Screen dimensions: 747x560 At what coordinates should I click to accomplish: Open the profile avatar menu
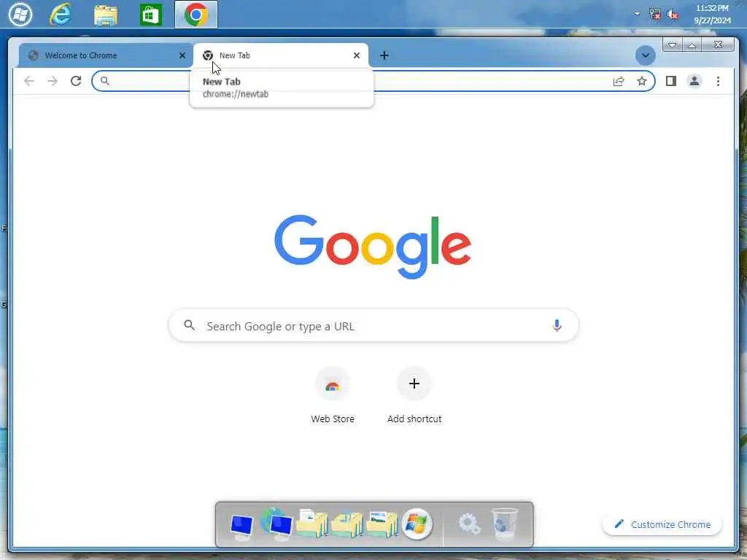[694, 81]
